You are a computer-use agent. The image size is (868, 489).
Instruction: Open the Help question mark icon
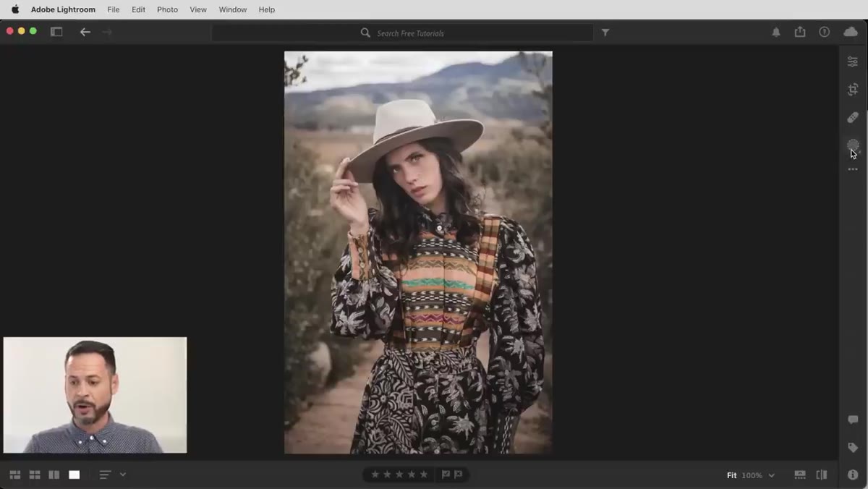825,33
